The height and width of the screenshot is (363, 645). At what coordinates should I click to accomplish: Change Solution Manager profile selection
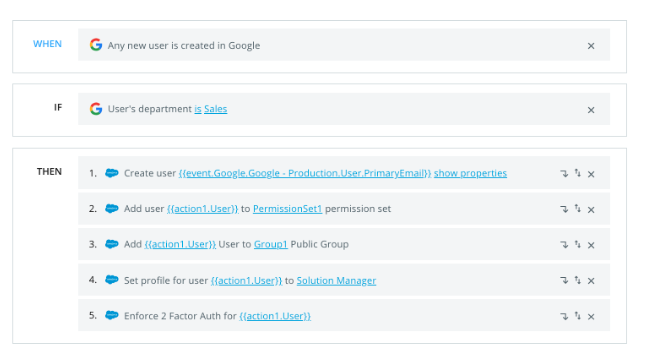pos(336,281)
